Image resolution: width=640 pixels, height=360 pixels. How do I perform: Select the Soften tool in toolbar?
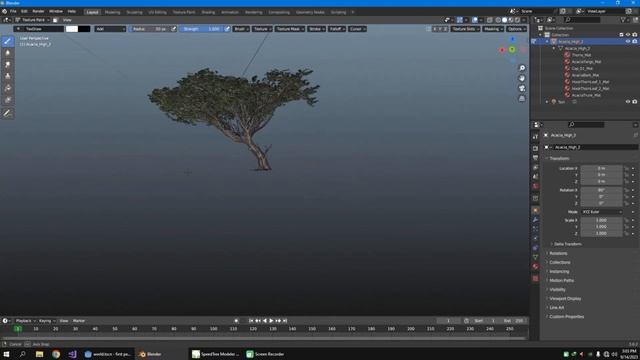click(7, 53)
